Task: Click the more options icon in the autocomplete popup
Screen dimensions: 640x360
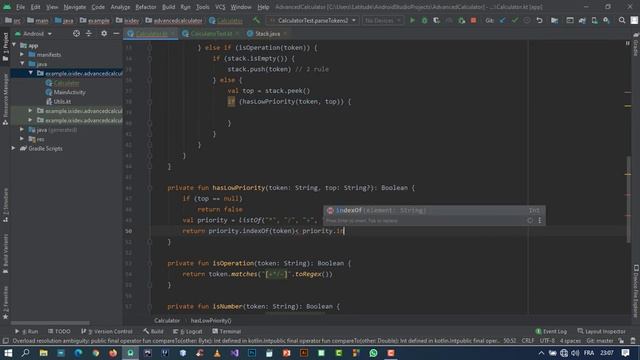Action: point(540,220)
